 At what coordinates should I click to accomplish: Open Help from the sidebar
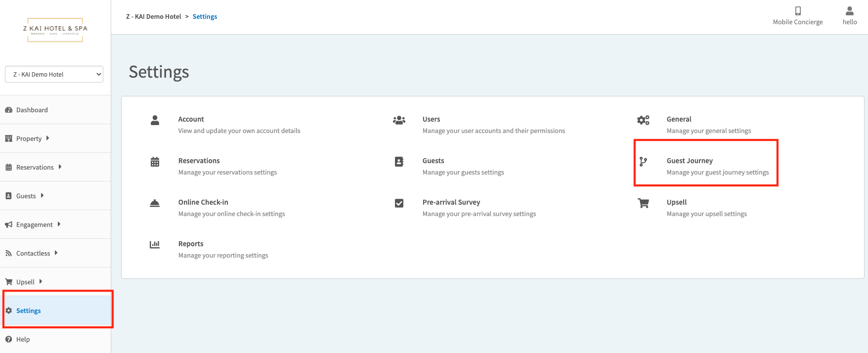(23, 339)
